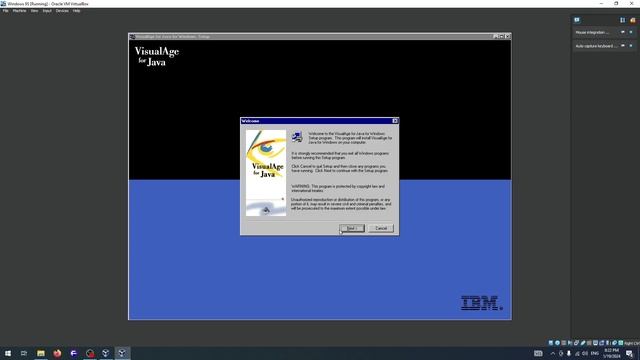Click the orange icon atop the notification panel
640x360 pixels.
633,20
